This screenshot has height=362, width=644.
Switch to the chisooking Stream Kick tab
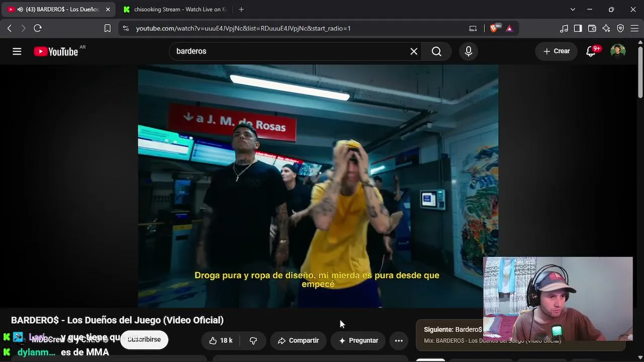[x=175, y=10]
